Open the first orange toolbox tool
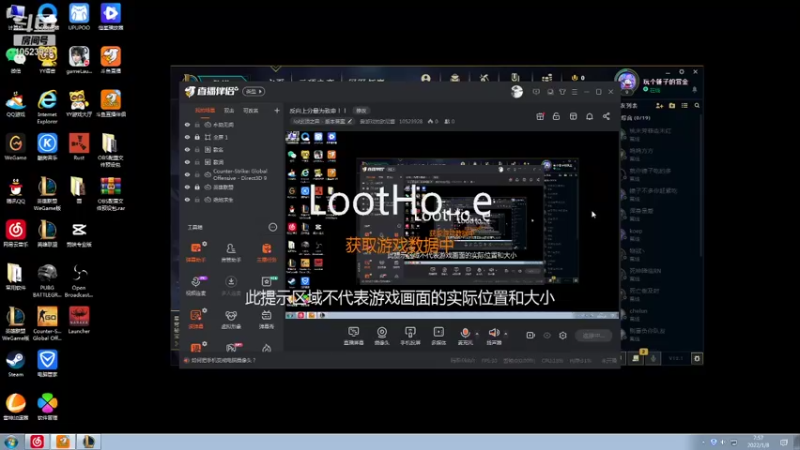Screen dimensions: 800x450 (196, 252)
